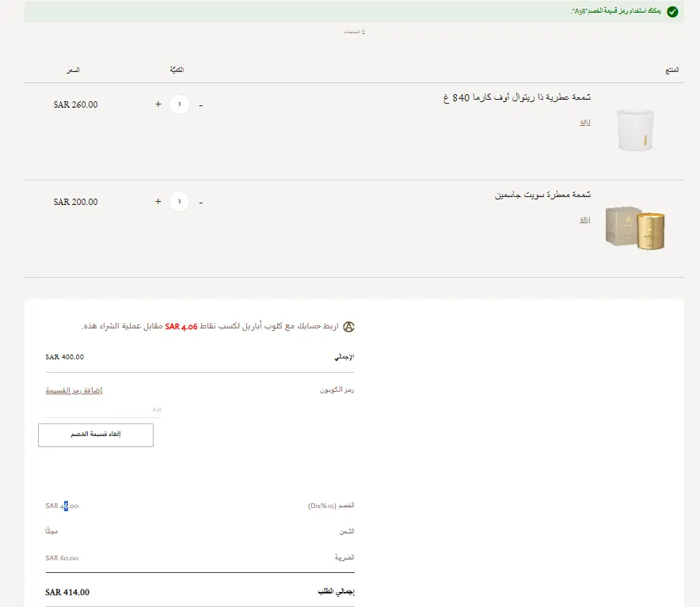
Task: Click the 'مجانًا' free shipping value
Action: tap(51, 531)
